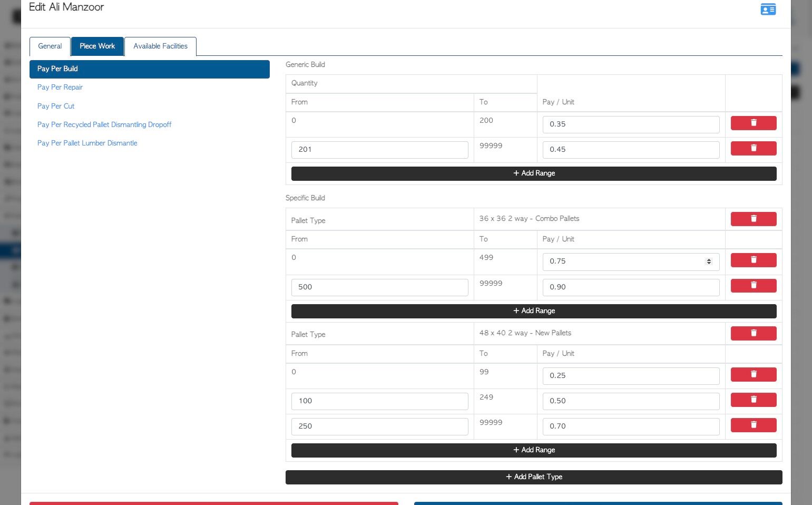Delete the Generic Build 0–200 range
The image size is (812, 505).
[x=754, y=123]
